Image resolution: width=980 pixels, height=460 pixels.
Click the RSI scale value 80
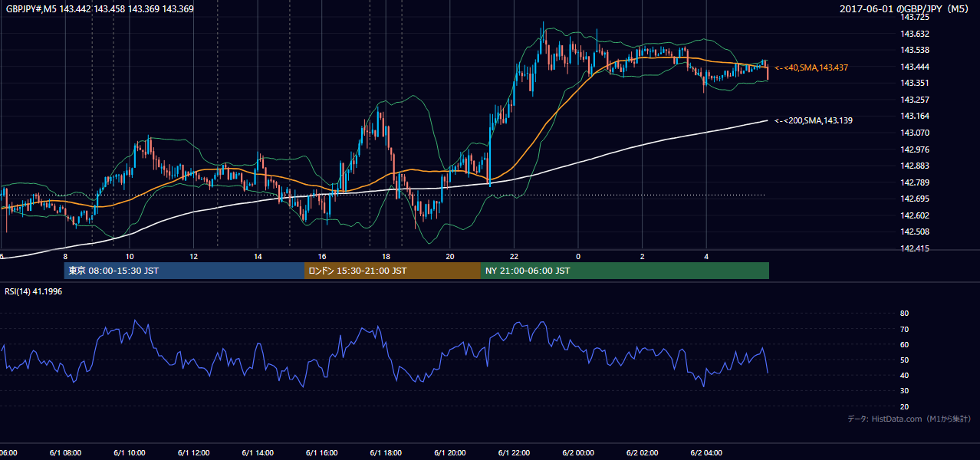pyautogui.click(x=904, y=314)
